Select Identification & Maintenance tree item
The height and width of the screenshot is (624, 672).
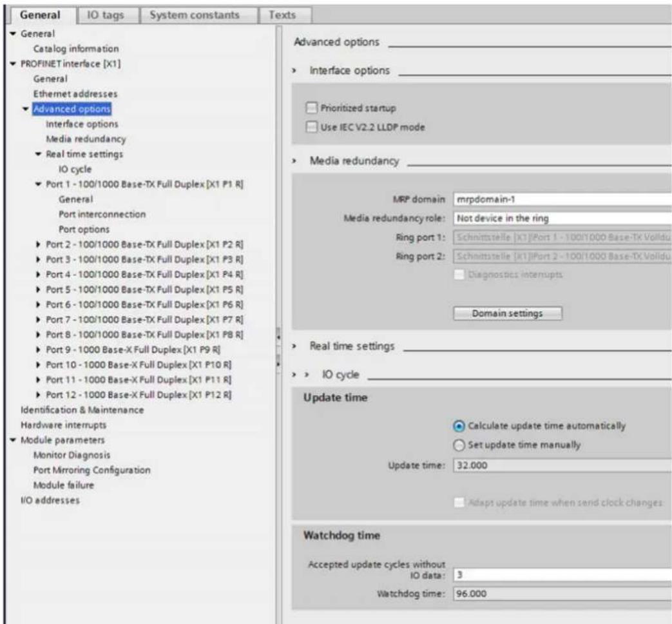coord(82,410)
